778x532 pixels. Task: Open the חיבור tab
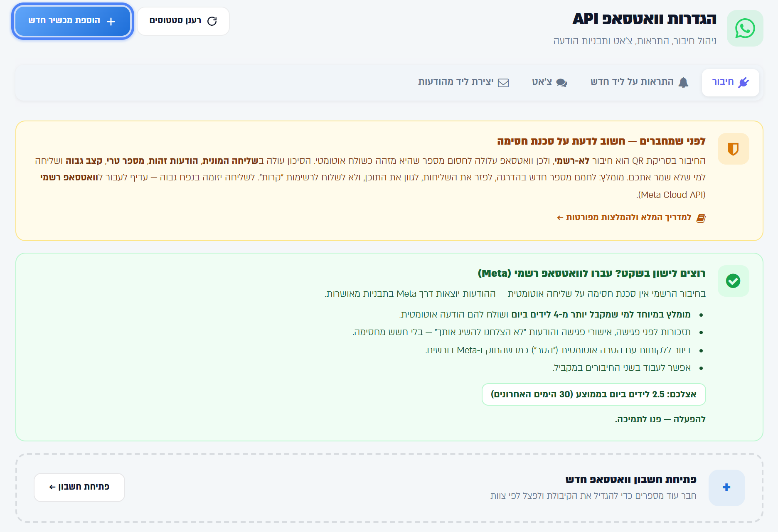730,82
